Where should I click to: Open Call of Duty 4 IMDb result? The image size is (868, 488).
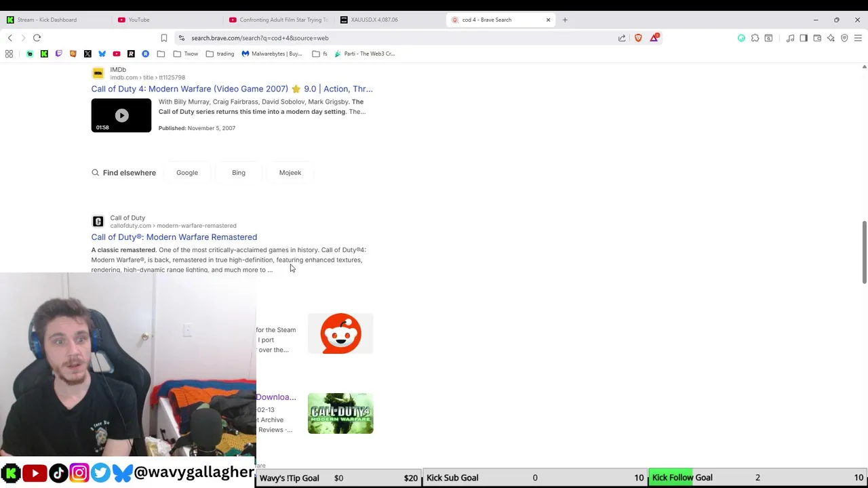pyautogui.click(x=232, y=89)
